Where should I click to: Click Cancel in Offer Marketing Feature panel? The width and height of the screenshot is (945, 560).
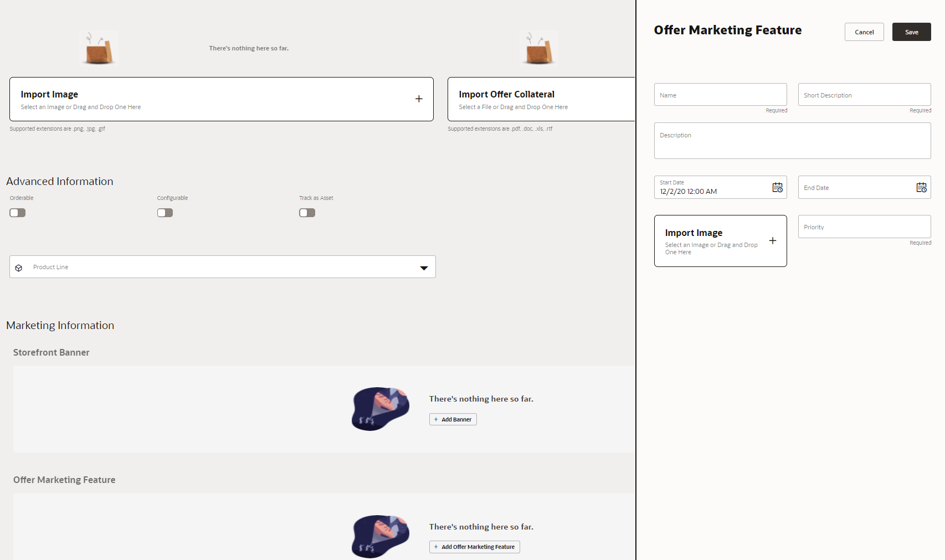864,32
